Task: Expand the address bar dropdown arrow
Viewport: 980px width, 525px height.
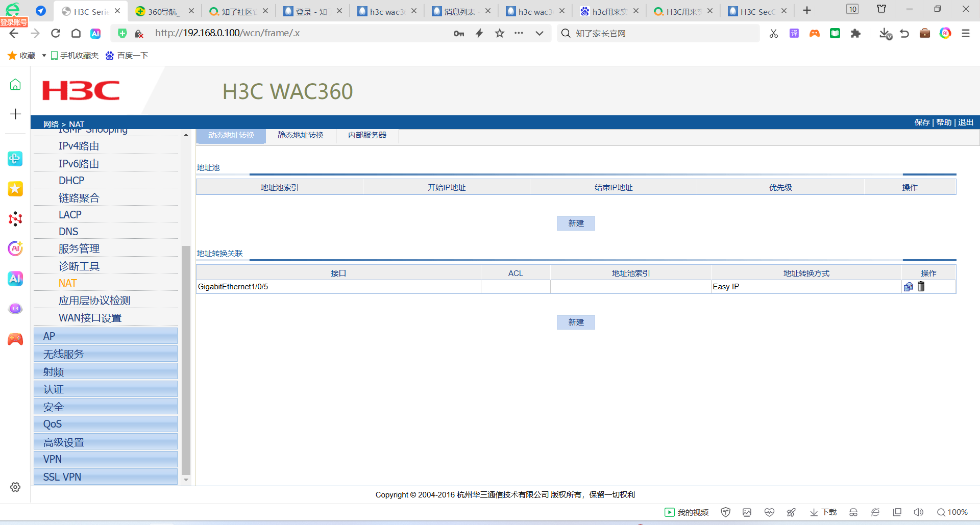Action: point(540,33)
